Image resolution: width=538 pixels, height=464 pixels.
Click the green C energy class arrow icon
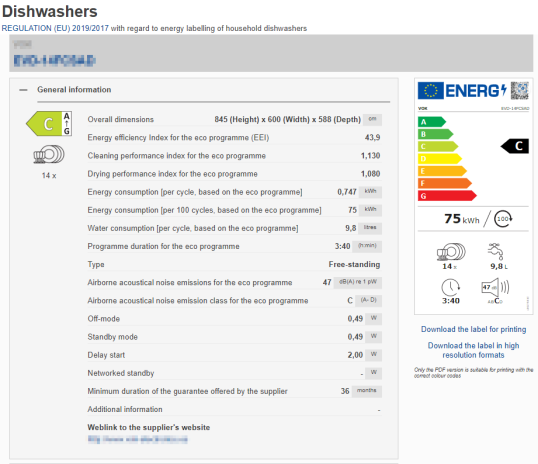(x=49, y=124)
